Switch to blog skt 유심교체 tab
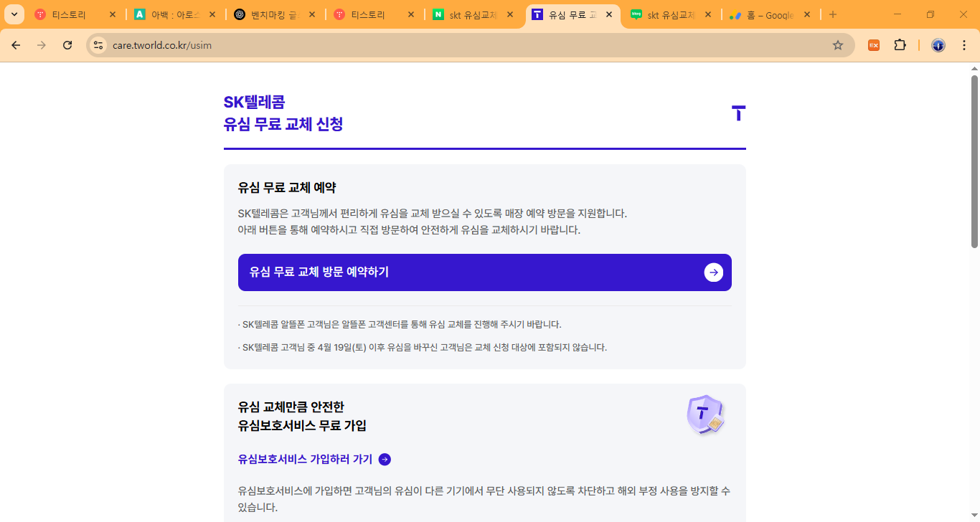 point(672,14)
